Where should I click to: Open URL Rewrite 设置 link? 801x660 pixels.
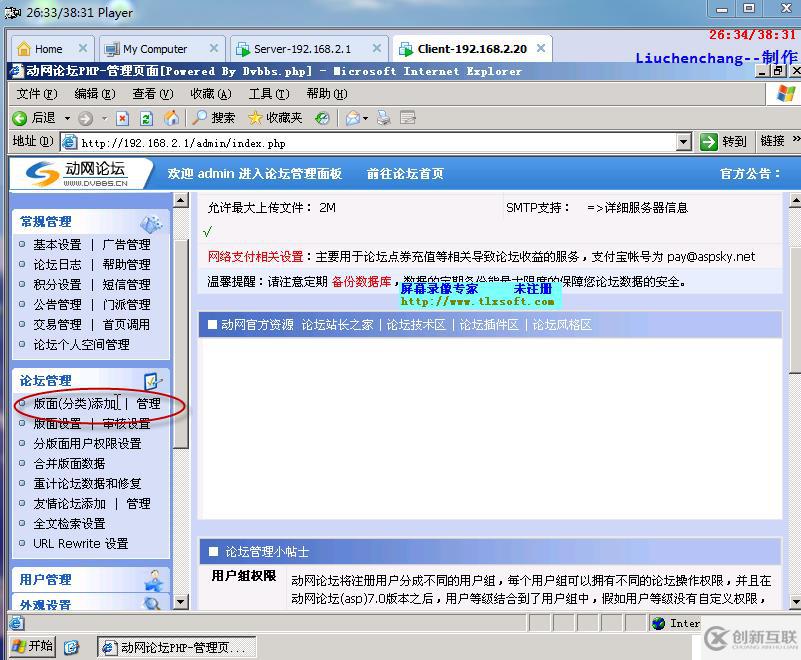pos(81,544)
